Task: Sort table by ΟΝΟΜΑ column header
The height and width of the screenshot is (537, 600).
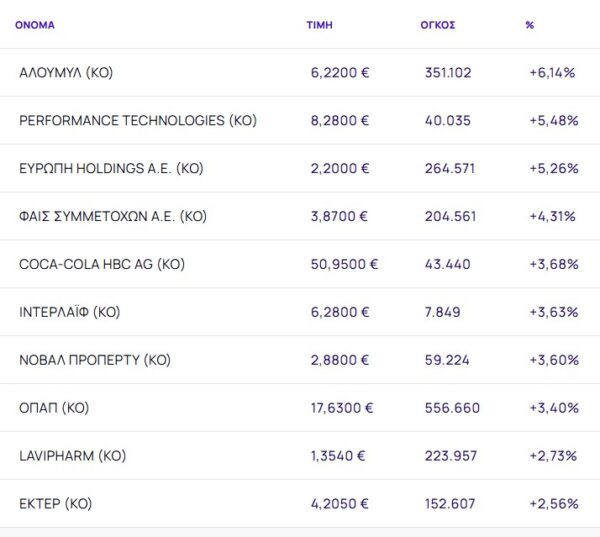Action: coord(35,24)
